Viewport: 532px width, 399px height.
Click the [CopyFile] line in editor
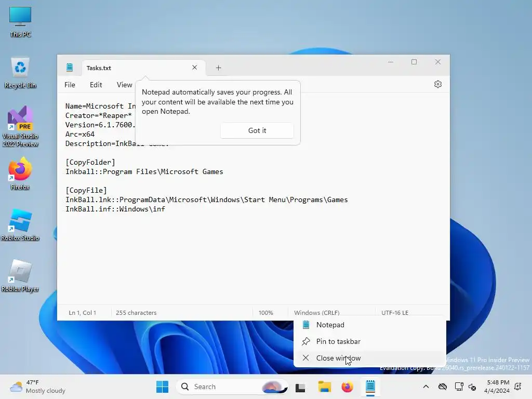pyautogui.click(x=86, y=190)
